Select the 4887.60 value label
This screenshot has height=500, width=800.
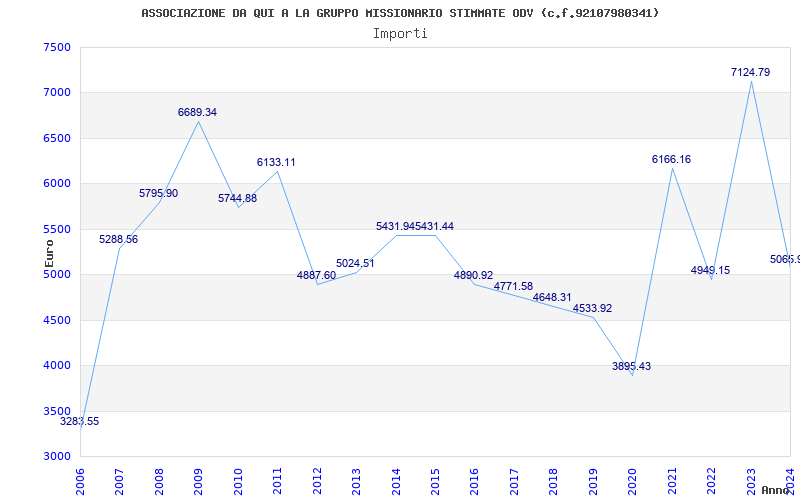(316, 276)
